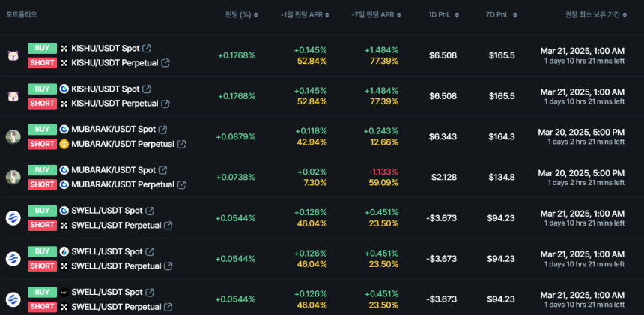Click SWELL coin avatar in HTX-spot row
Viewport: 644px width, 315px height.
(13, 259)
